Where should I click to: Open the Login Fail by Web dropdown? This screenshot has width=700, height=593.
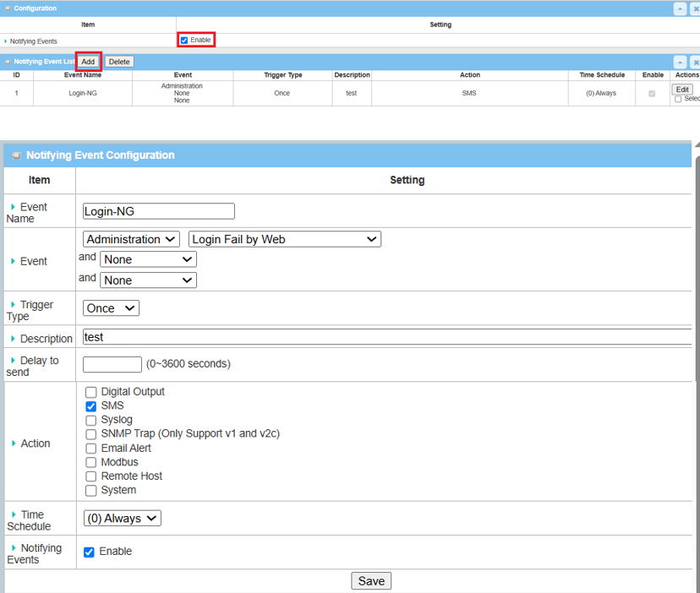[284, 239]
